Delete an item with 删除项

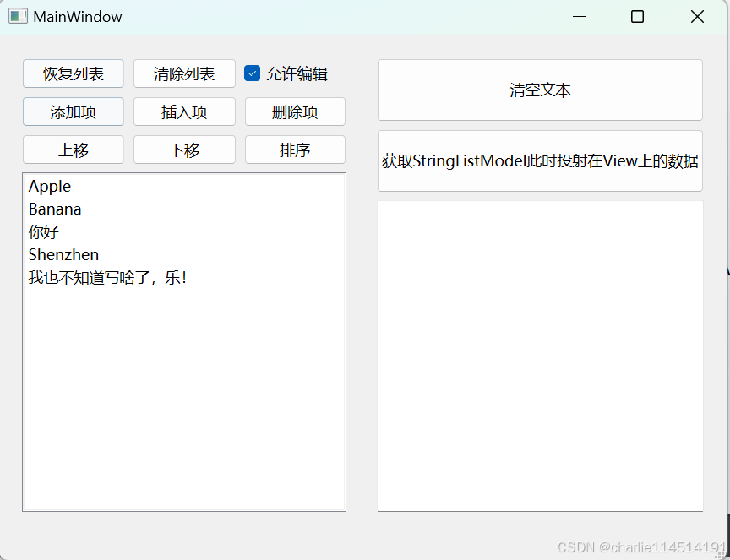[295, 111]
